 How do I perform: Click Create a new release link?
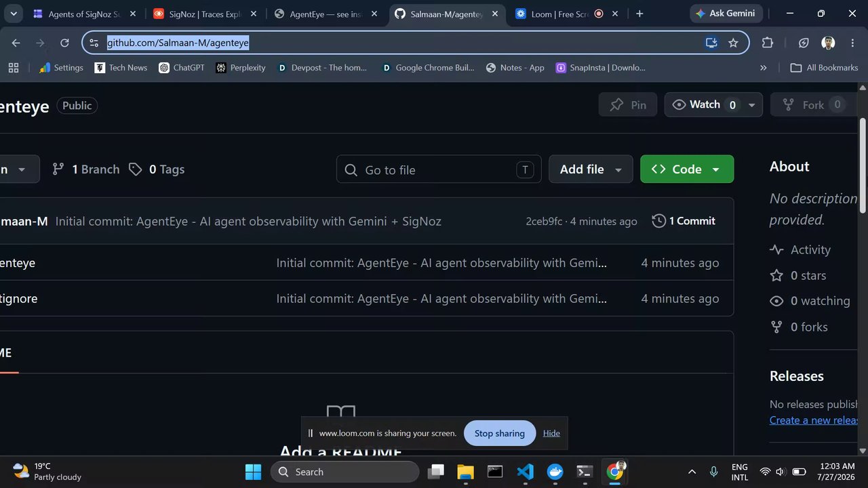tap(814, 420)
